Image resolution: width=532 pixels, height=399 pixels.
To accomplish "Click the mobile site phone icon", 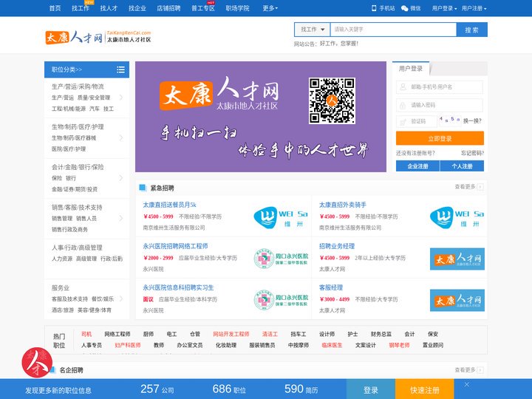I will 374,8.
